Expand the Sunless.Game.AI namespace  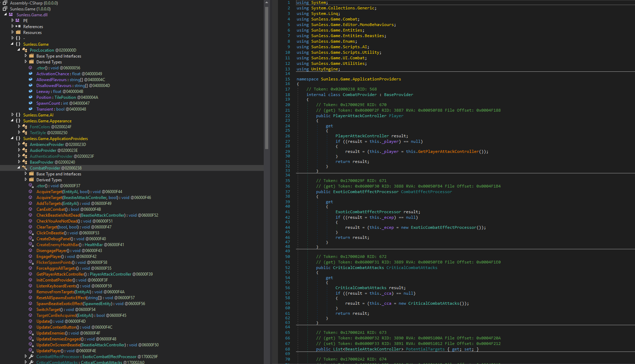click(12, 115)
